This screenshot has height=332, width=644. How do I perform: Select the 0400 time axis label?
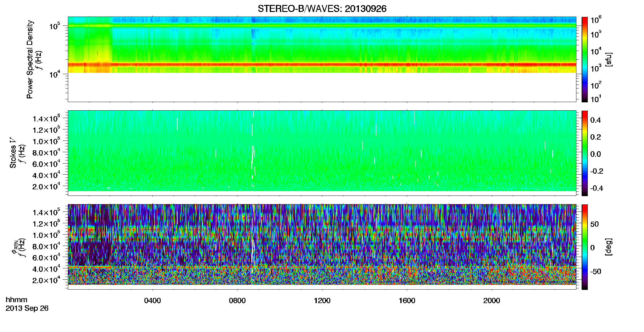152,301
